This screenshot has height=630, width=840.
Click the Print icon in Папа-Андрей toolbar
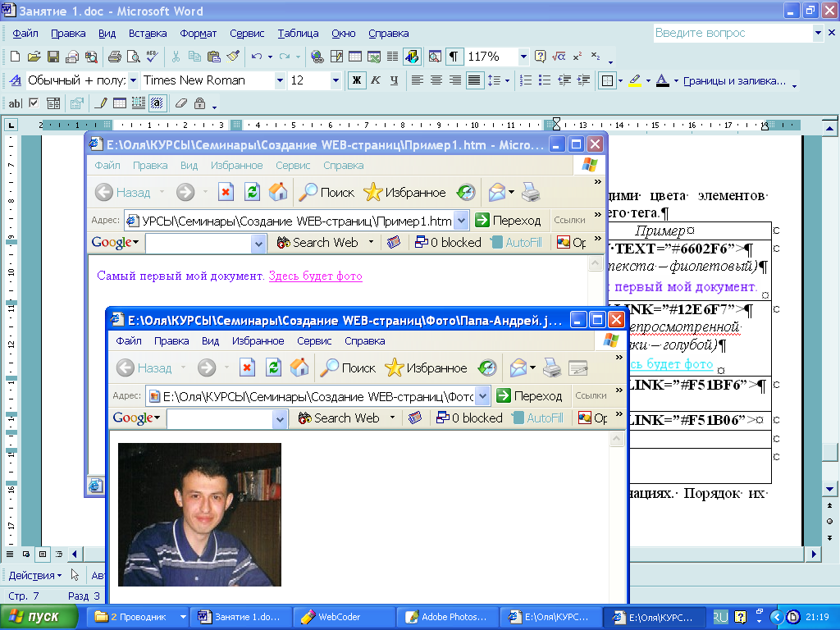[552, 368]
